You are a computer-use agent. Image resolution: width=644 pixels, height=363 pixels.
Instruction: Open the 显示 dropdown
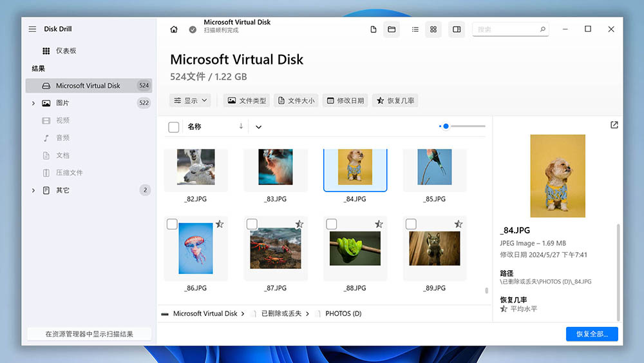pos(191,101)
